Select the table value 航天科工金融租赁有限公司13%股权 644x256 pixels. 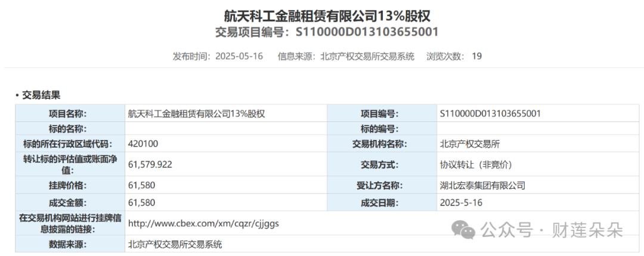pyautogui.click(x=197, y=114)
